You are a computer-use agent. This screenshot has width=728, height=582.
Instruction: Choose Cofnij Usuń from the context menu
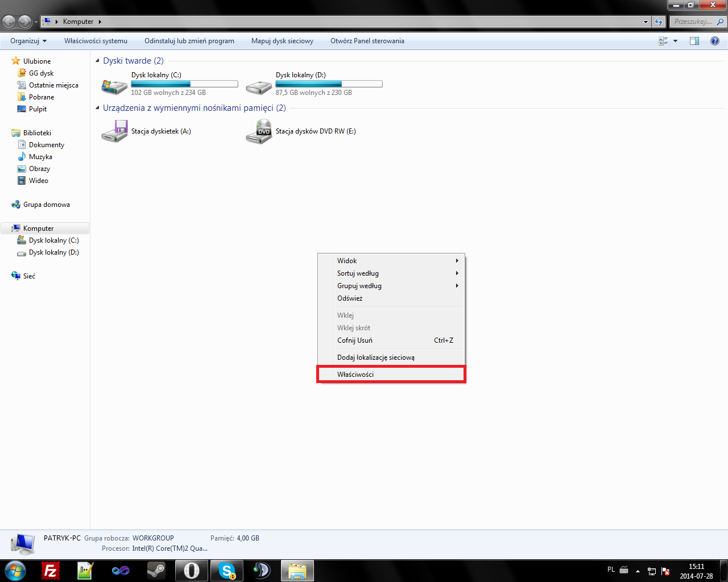391,340
